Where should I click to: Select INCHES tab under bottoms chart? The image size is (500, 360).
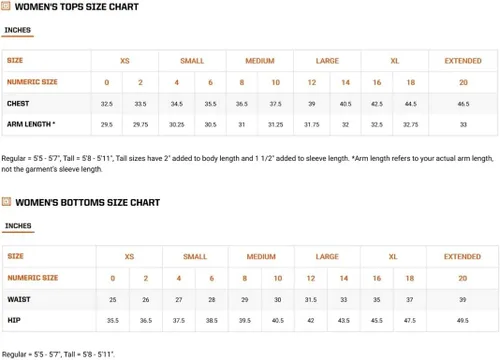[x=18, y=226]
